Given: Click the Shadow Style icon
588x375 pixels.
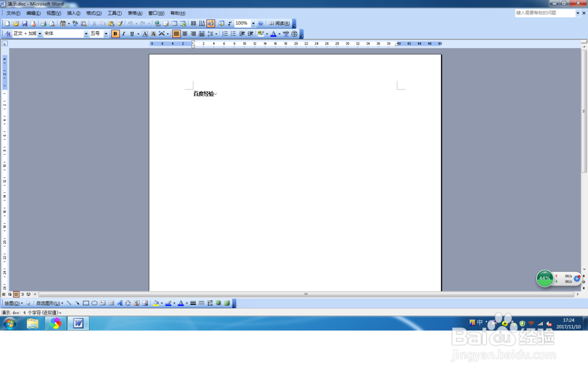Looking at the screenshot, I should [x=219, y=303].
